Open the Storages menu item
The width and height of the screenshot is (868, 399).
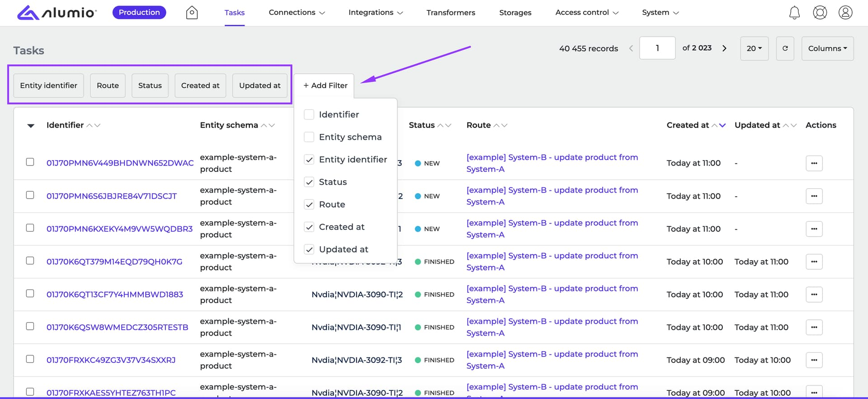515,13
